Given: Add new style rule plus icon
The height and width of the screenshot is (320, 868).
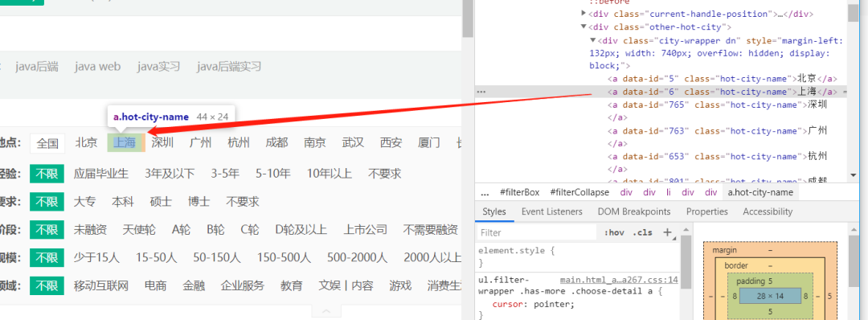Looking at the screenshot, I should coord(666,232).
